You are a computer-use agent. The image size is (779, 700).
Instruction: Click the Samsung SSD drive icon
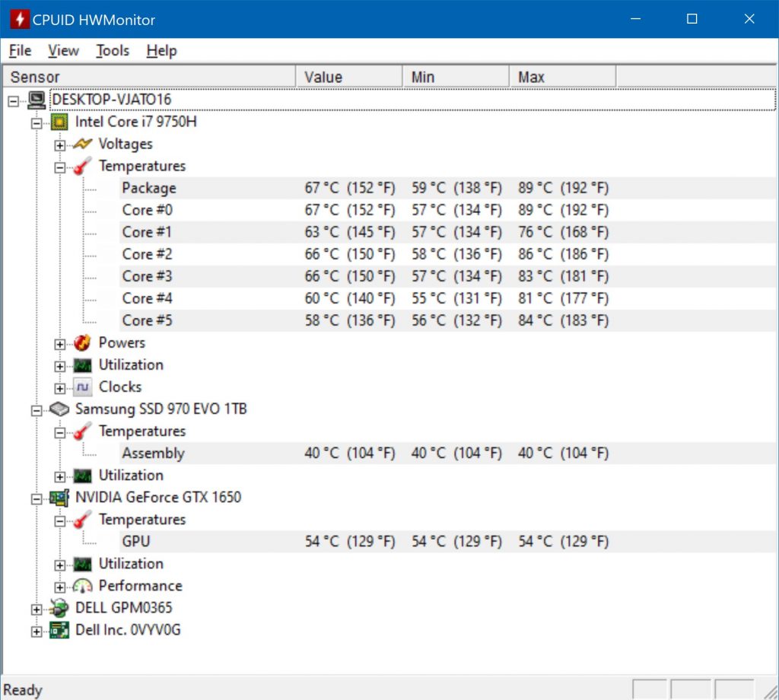point(59,409)
